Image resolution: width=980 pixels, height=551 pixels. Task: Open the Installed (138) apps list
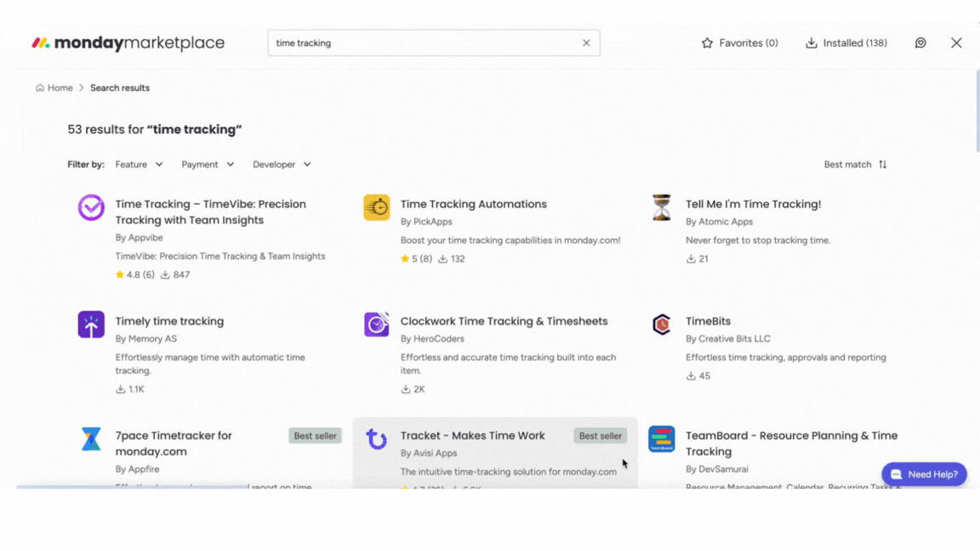point(846,43)
